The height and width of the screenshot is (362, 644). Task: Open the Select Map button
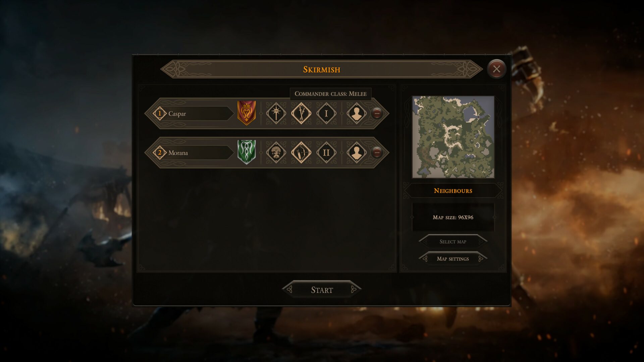point(453,241)
